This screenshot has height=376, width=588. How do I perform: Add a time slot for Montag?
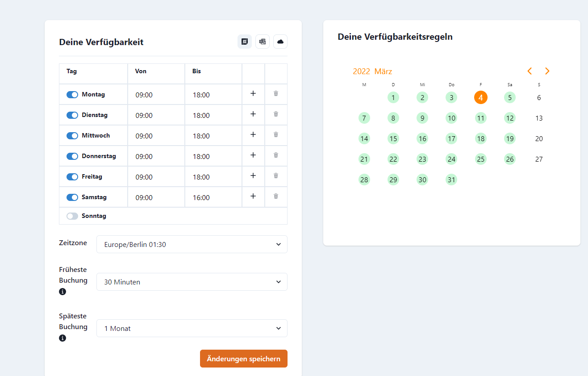253,94
